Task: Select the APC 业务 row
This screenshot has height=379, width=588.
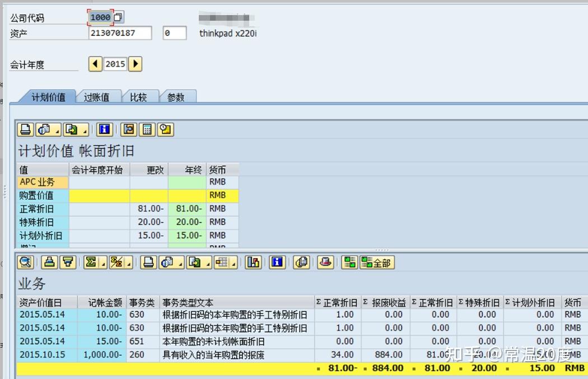Action: tap(43, 182)
